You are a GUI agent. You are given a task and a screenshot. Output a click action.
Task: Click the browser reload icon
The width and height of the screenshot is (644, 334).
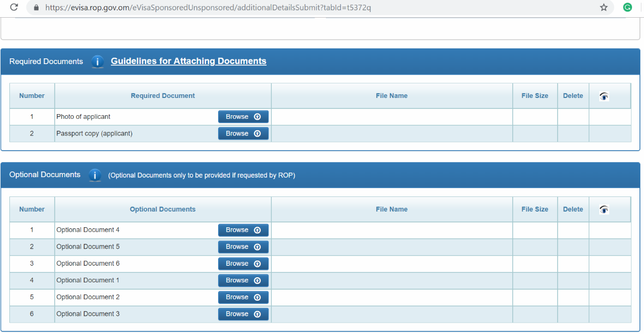(14, 7)
